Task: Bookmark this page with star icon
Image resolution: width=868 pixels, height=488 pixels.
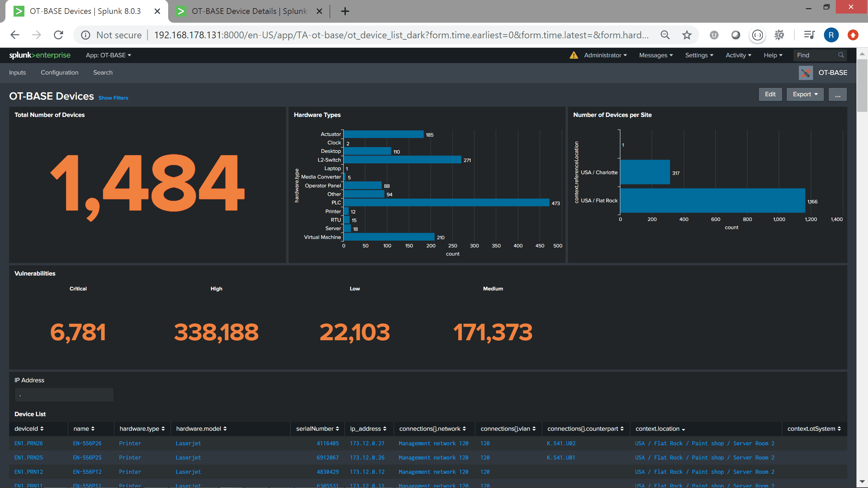Action: coord(687,35)
